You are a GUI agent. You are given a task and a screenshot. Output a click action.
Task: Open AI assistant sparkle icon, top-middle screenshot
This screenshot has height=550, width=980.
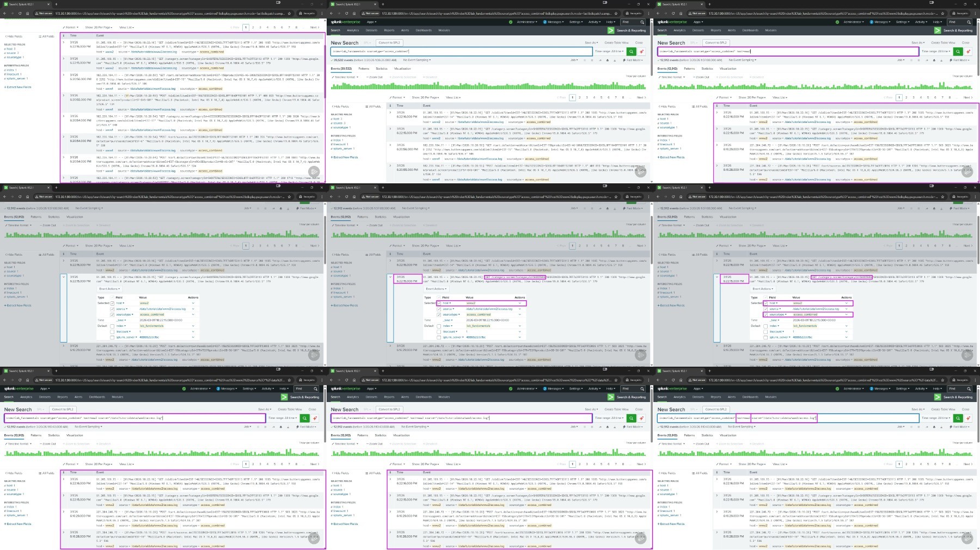[x=641, y=51]
